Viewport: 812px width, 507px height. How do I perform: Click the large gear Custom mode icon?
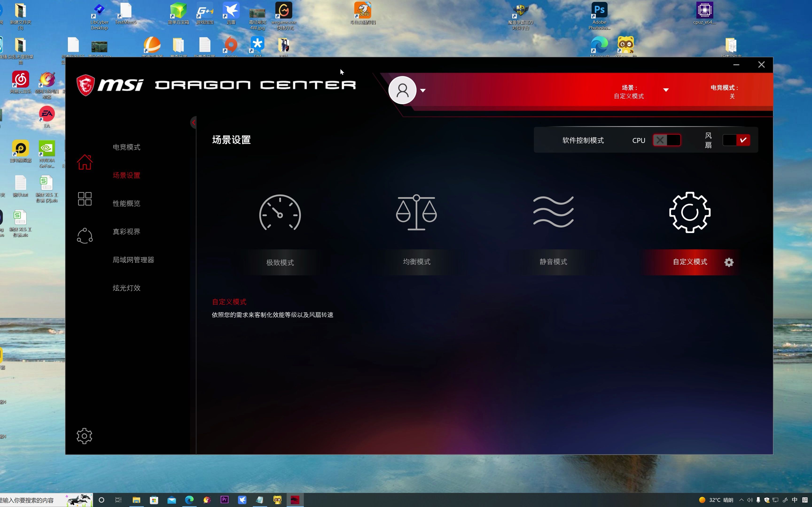click(x=690, y=212)
